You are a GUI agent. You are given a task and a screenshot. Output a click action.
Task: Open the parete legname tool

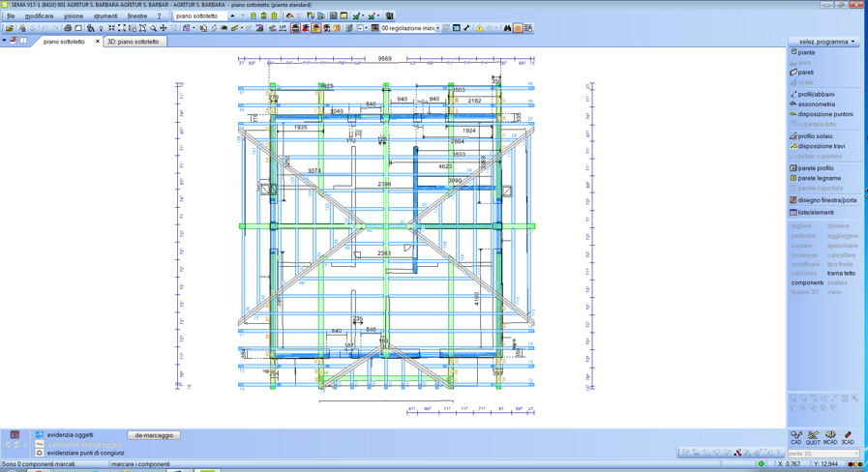pyautogui.click(x=819, y=178)
